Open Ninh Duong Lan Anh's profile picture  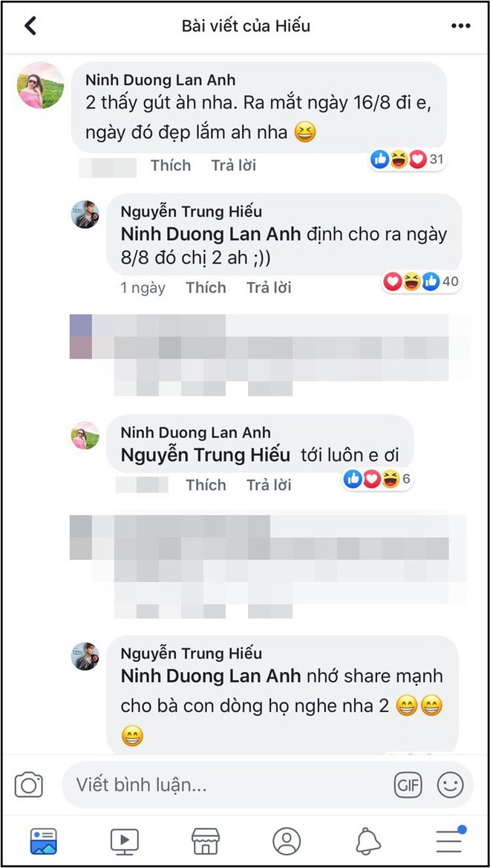(x=40, y=85)
